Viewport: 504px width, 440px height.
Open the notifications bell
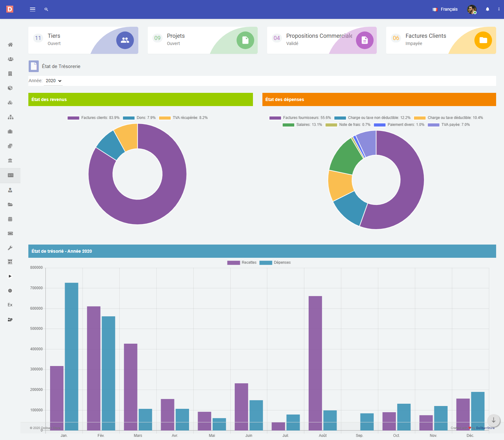point(487,9)
